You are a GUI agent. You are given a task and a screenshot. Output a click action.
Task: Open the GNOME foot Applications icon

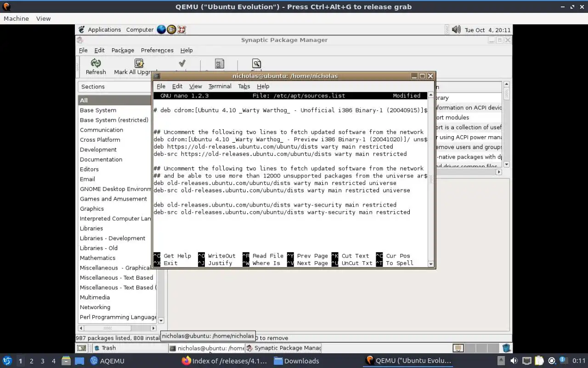(x=81, y=29)
